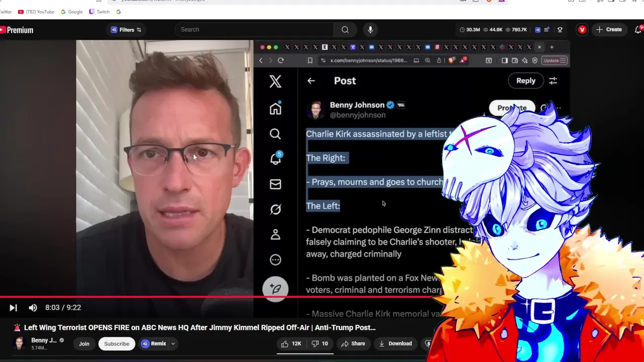Open More options circle in X sidebar
Screen dimensions: 644x362
coord(275,259)
